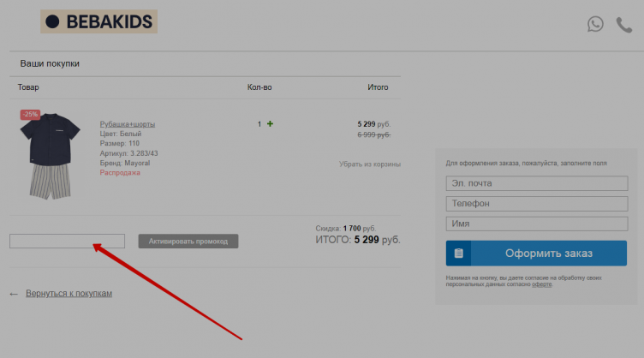Focus the Телефон input field
This screenshot has width=644, height=358.
point(536,203)
